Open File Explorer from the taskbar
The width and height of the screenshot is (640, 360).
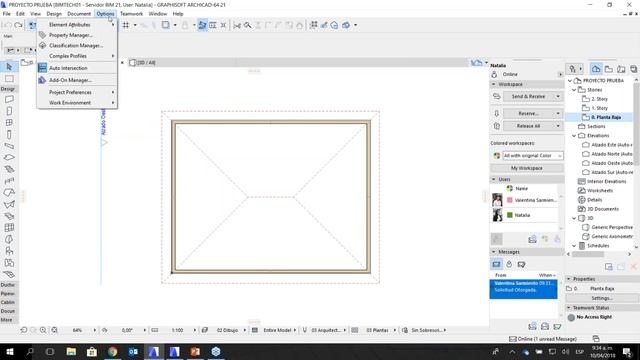tap(71, 351)
